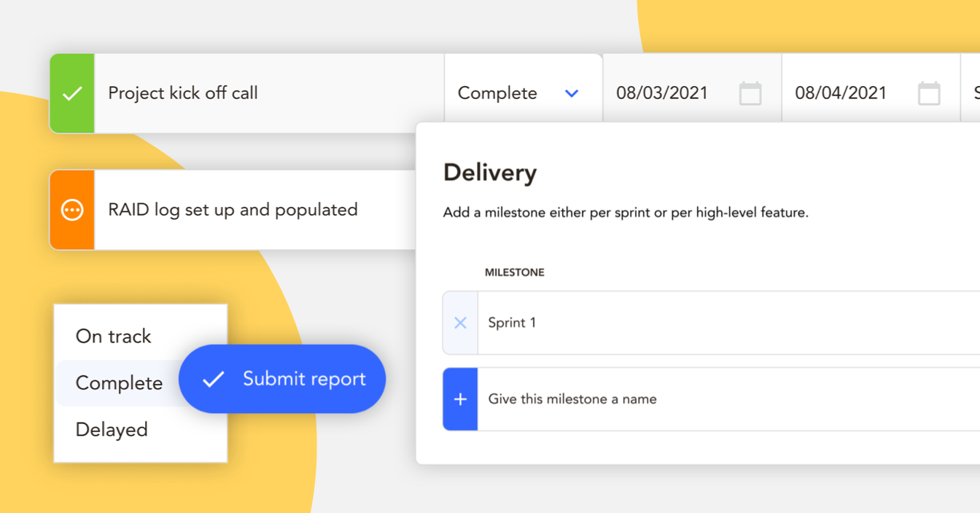The width and height of the screenshot is (980, 513).
Task: Click the Delivery heading
Action: (490, 173)
